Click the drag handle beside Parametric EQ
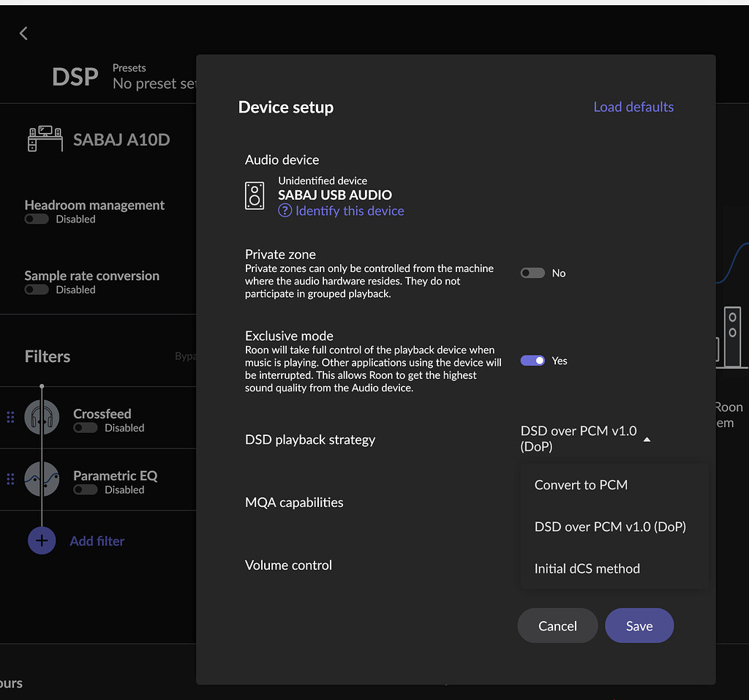The width and height of the screenshot is (749, 700). tap(10, 479)
